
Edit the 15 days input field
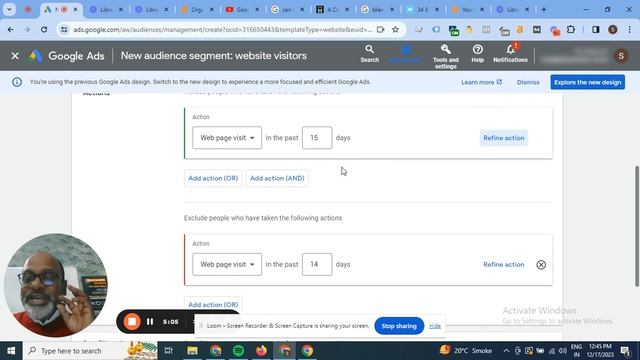pos(317,138)
